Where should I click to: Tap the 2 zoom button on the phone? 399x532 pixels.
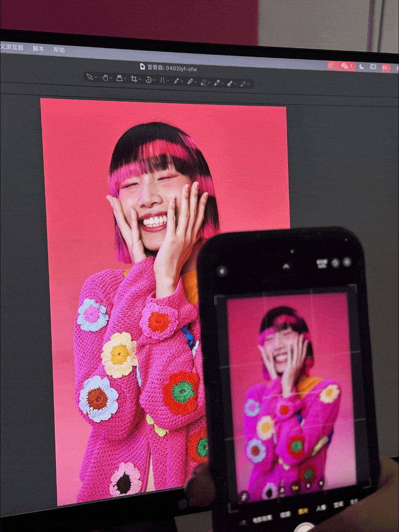click(x=308, y=485)
